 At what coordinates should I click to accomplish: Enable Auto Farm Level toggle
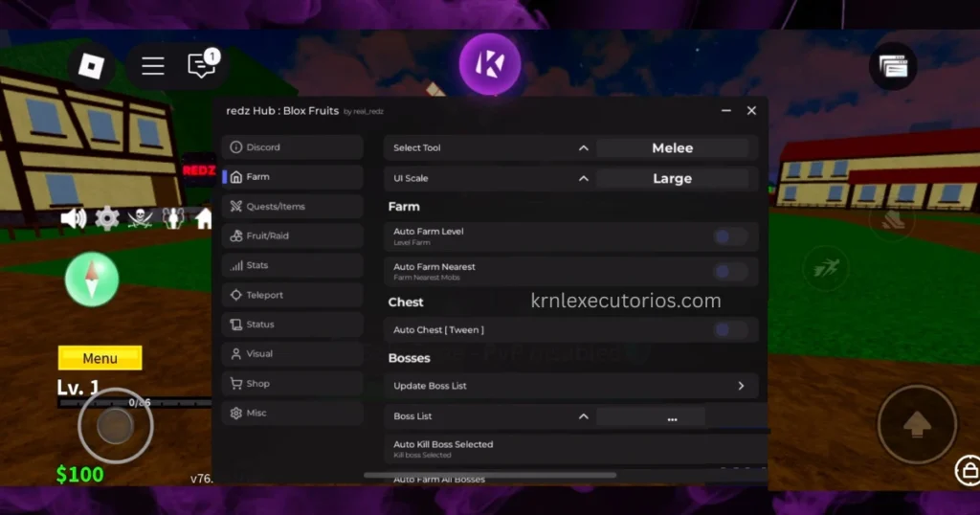click(x=730, y=236)
